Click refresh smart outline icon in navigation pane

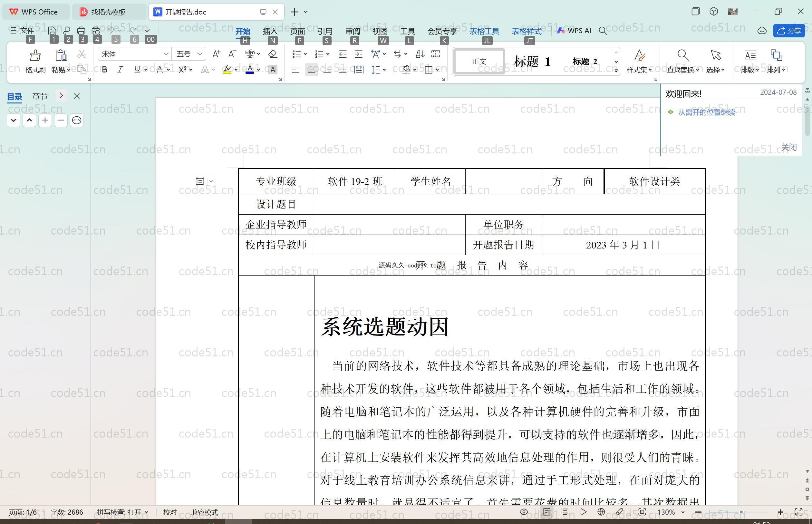tap(77, 120)
